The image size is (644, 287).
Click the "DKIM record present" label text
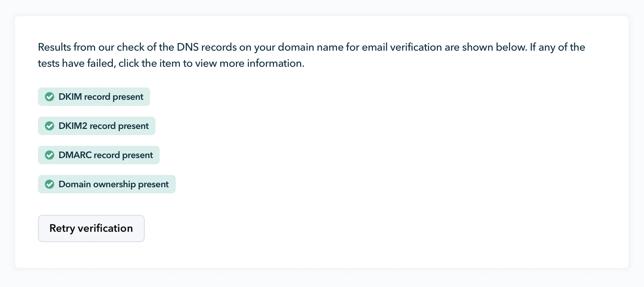tap(101, 97)
